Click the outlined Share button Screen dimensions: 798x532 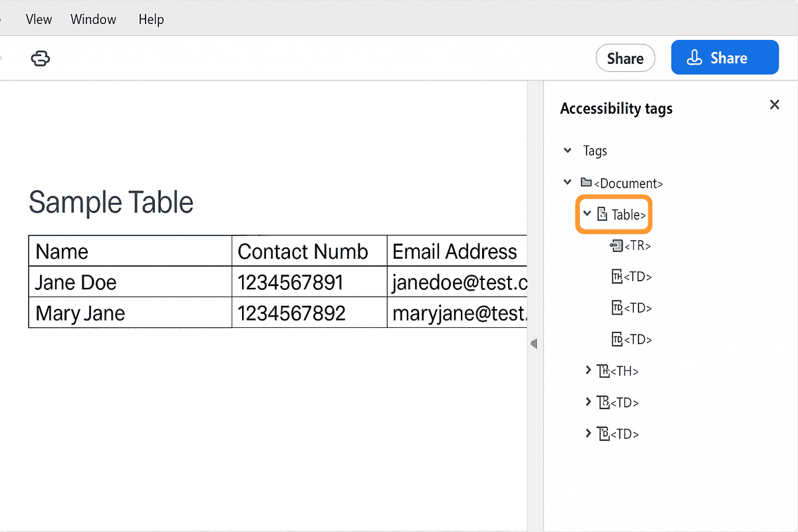click(x=625, y=58)
